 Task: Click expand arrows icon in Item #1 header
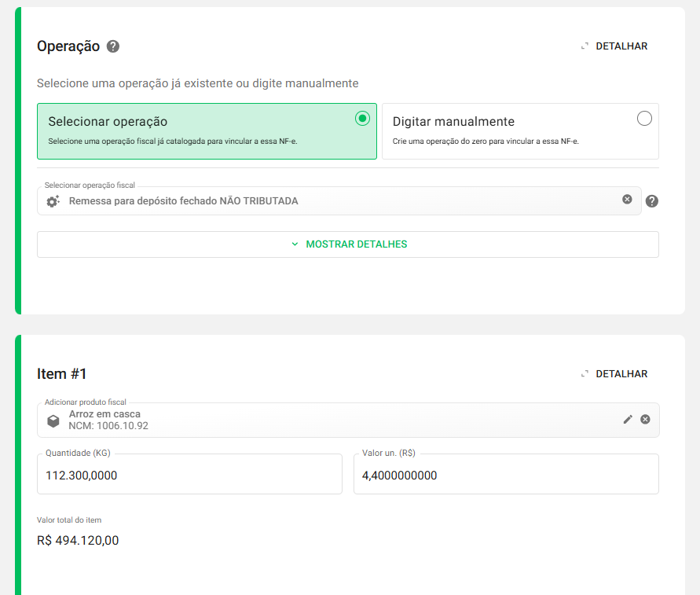(x=584, y=374)
